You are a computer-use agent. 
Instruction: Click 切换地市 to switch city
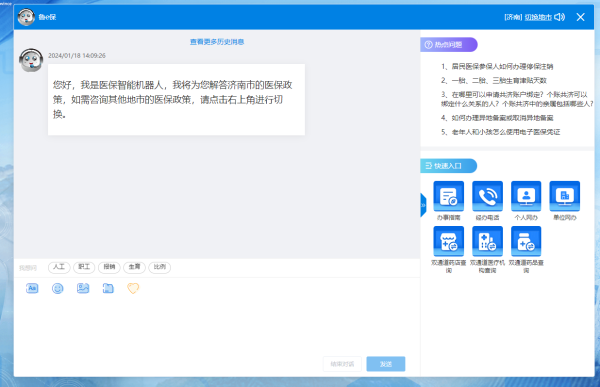(538, 17)
